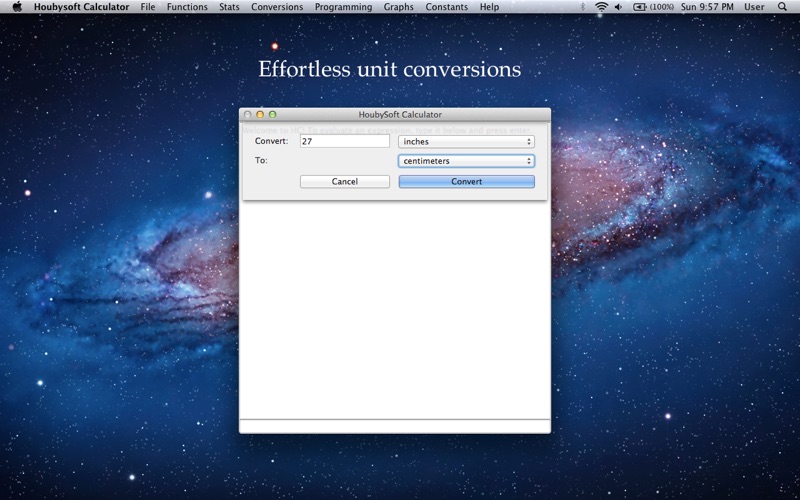
Task: Click the Bluetooth status icon
Action: click(x=583, y=7)
